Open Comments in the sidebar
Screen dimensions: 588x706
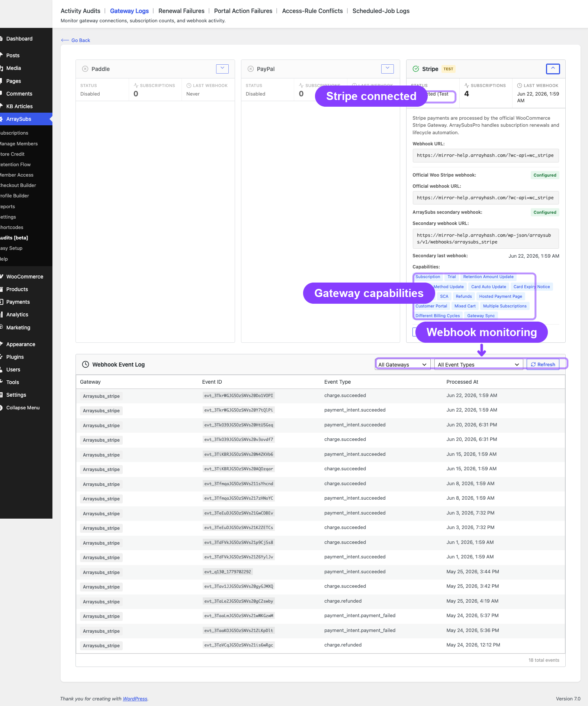point(26,94)
